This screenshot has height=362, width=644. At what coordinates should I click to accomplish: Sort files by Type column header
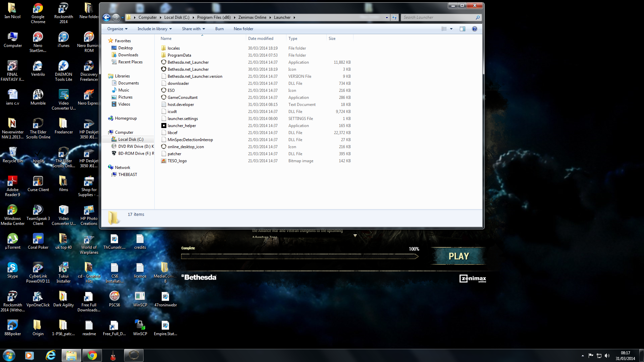[306, 38]
